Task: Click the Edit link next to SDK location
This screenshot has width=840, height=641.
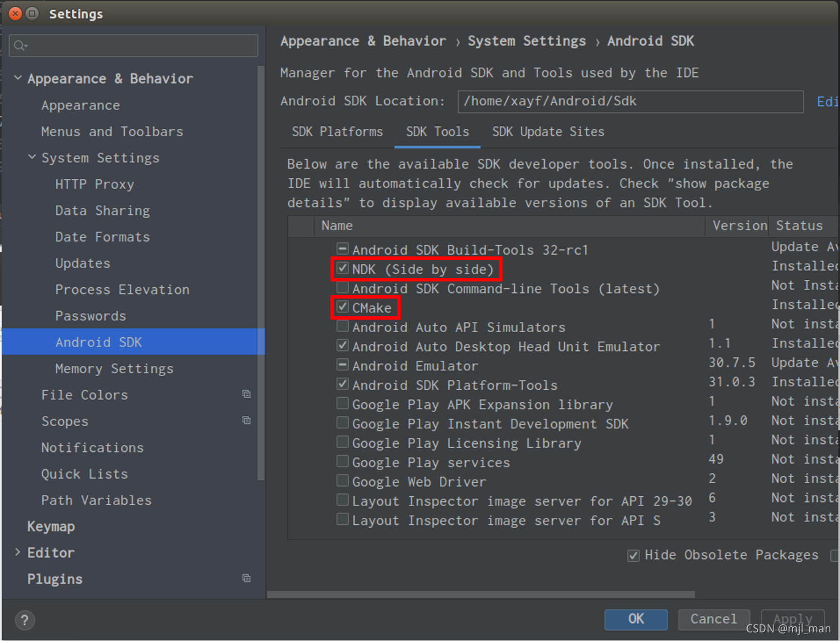Action: 827,101
